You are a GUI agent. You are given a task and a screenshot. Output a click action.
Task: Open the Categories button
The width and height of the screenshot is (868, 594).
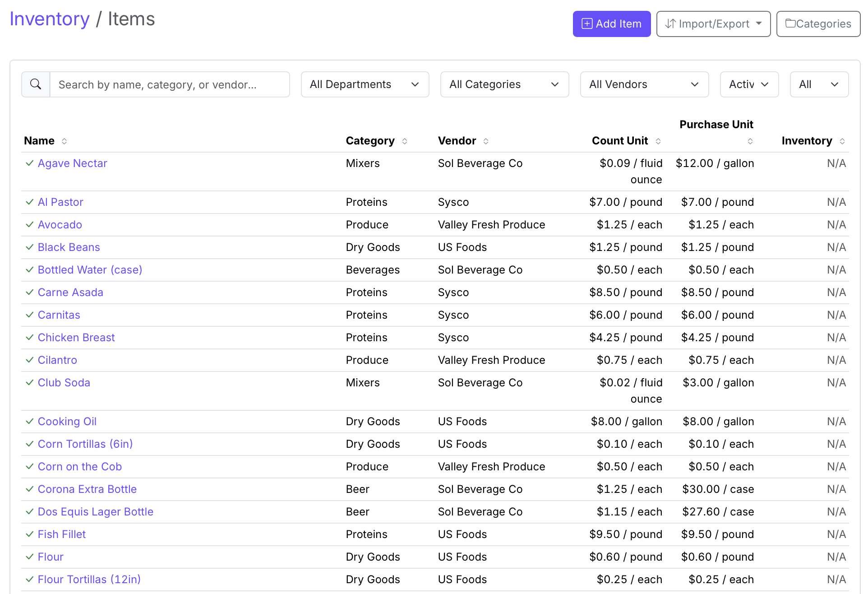[818, 24]
